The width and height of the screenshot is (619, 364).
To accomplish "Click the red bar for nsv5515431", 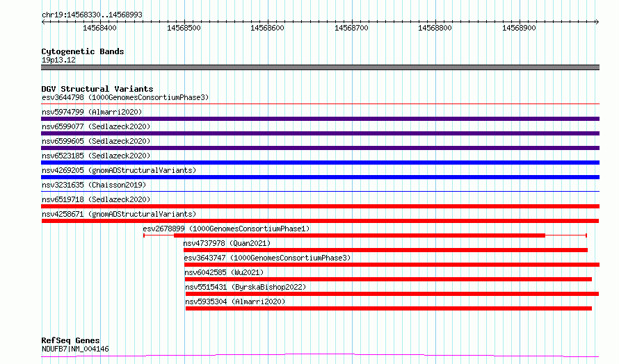I will coord(392,294).
